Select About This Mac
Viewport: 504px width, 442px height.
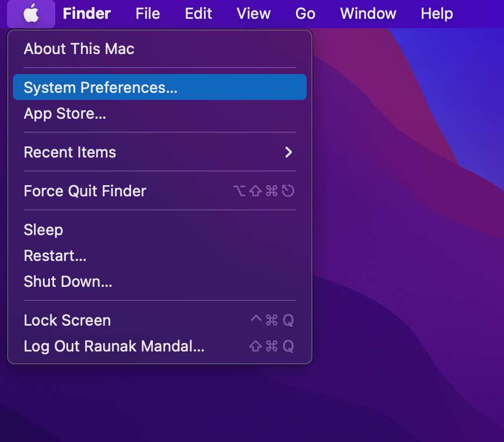[160, 49]
